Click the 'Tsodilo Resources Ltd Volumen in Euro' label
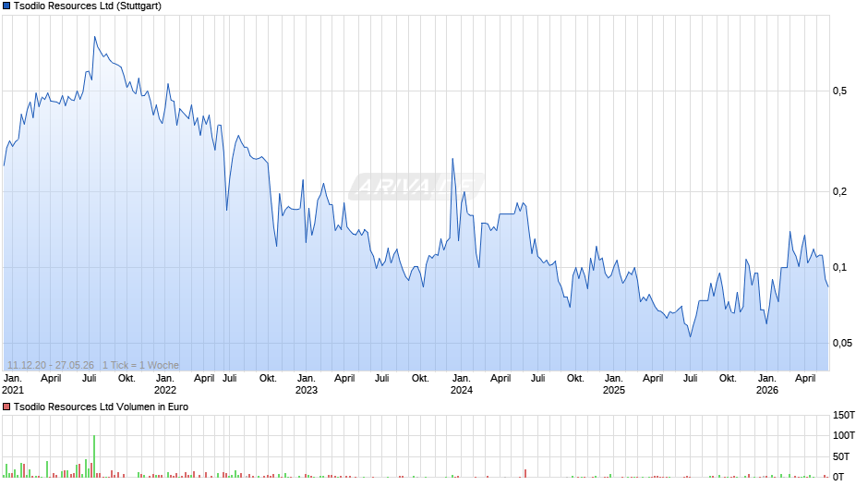This screenshot has height=486, width=868. point(101,407)
